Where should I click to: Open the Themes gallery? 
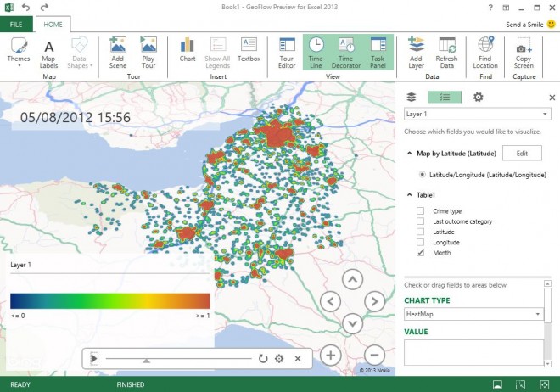(18, 53)
